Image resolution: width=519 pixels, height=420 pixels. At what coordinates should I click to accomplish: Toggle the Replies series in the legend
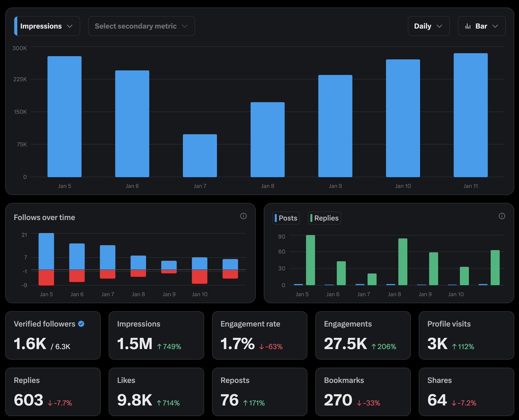pyautogui.click(x=324, y=218)
